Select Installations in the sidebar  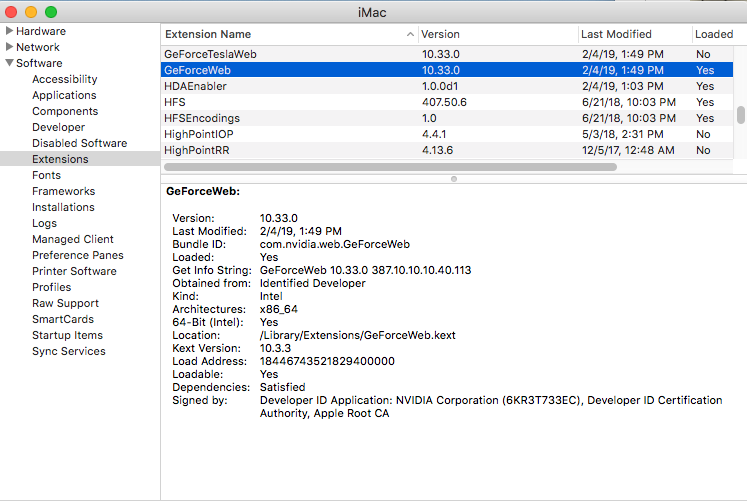click(x=63, y=207)
